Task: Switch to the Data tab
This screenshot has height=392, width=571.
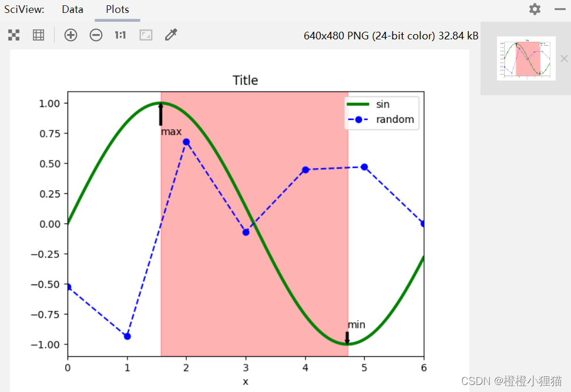Action: [72, 9]
